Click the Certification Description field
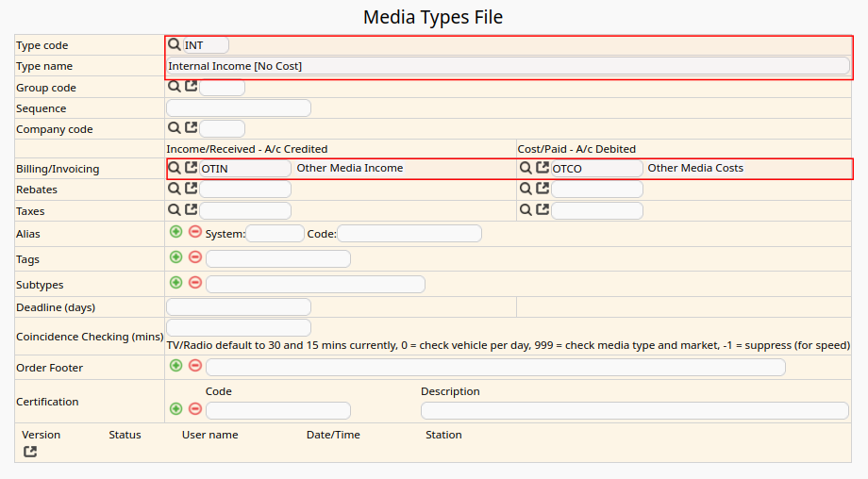The width and height of the screenshot is (868, 479). (x=634, y=410)
